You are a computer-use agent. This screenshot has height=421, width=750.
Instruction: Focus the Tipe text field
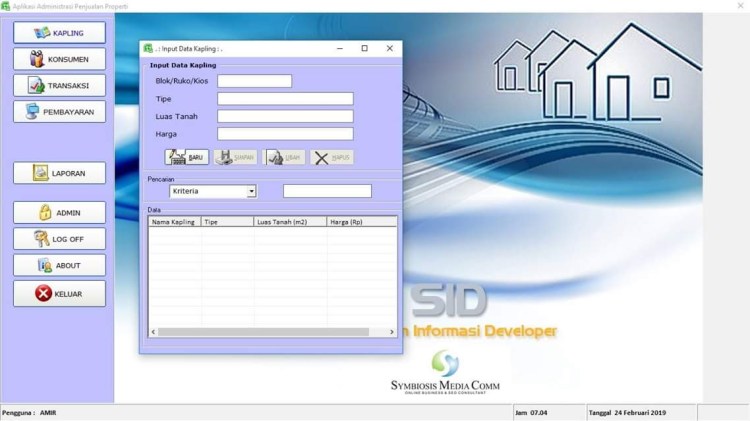pos(285,99)
